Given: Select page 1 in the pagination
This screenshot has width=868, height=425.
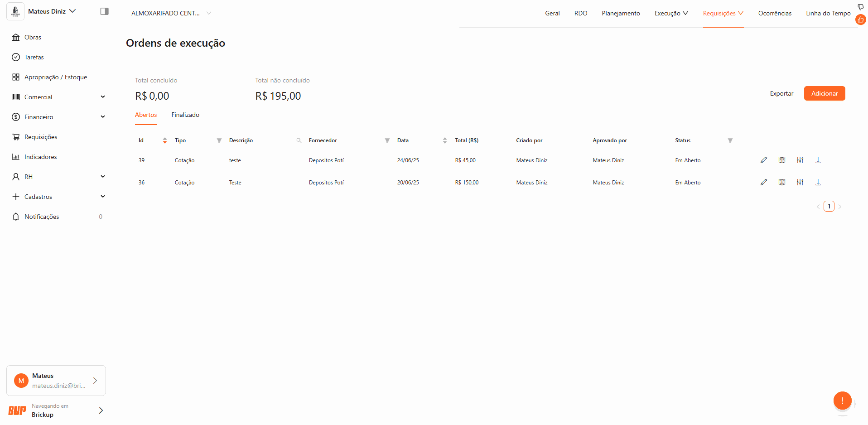Looking at the screenshot, I should click(829, 206).
